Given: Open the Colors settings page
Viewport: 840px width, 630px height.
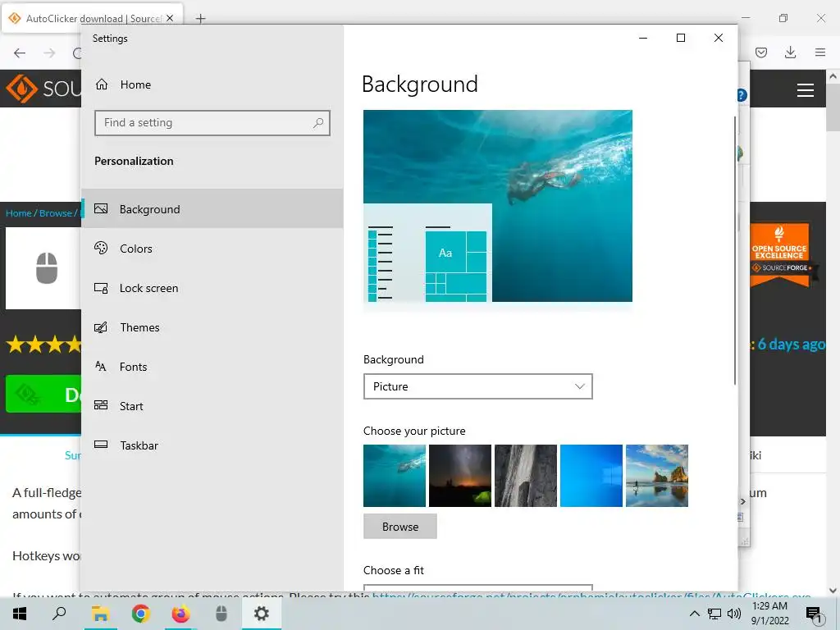Looking at the screenshot, I should tap(212, 249).
